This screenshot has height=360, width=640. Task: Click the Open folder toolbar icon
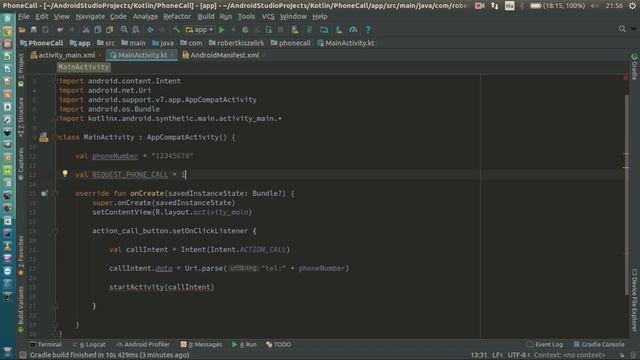click(x=22, y=30)
